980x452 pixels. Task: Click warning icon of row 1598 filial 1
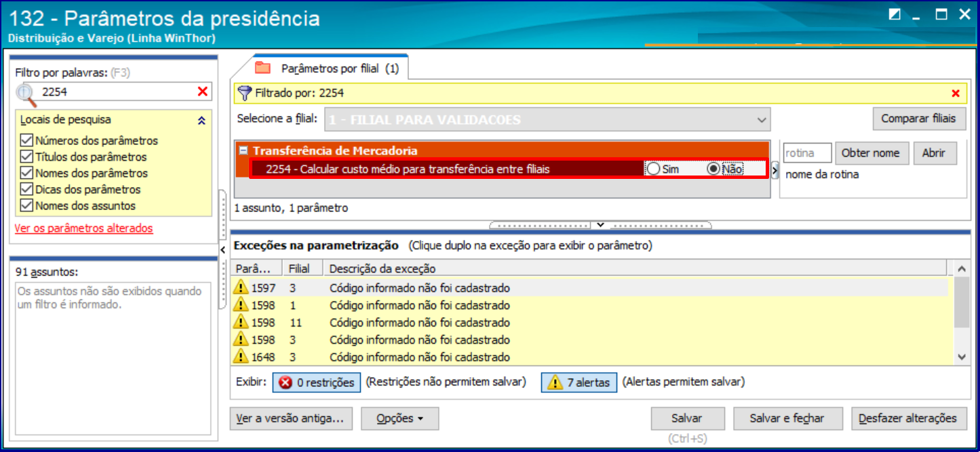pyautogui.click(x=241, y=305)
